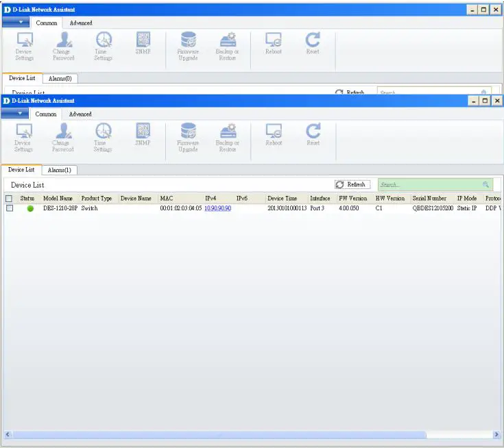Open Alarms(1) tab in front window
The height and width of the screenshot is (448, 504).
[x=60, y=170]
